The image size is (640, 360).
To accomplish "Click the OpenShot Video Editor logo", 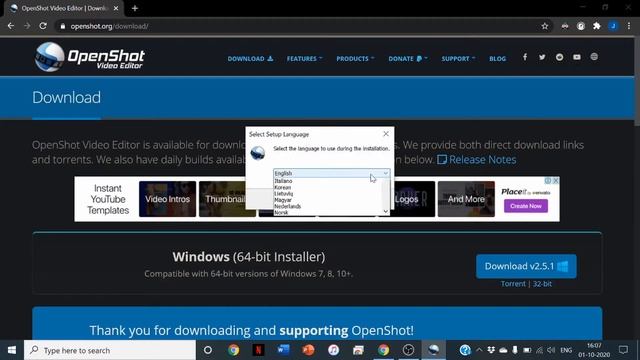I will [x=89, y=57].
